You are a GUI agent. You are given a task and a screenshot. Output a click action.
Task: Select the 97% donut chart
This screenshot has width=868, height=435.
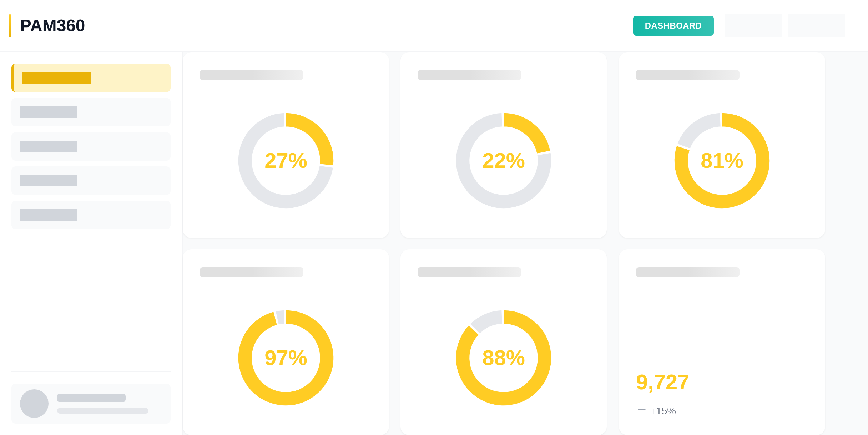pyautogui.click(x=286, y=358)
